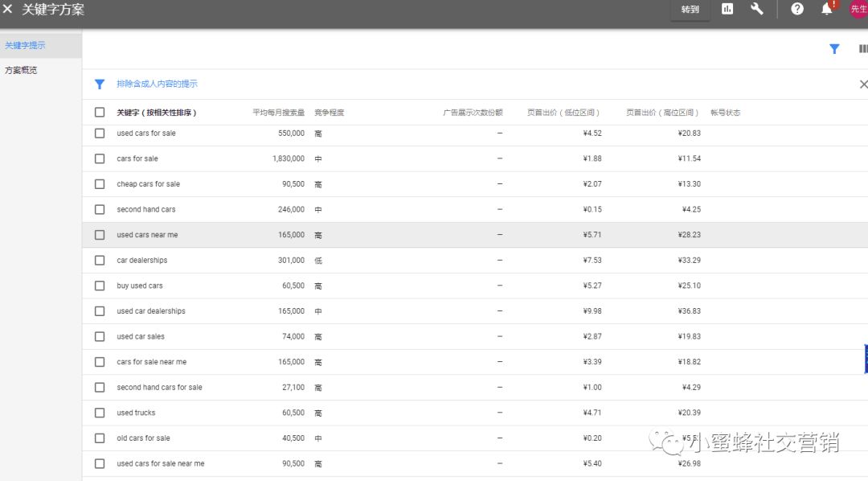Screen dimensions: 868x481
Task: Sort by 关键字 (按相关性排序) column header
Action: point(156,113)
